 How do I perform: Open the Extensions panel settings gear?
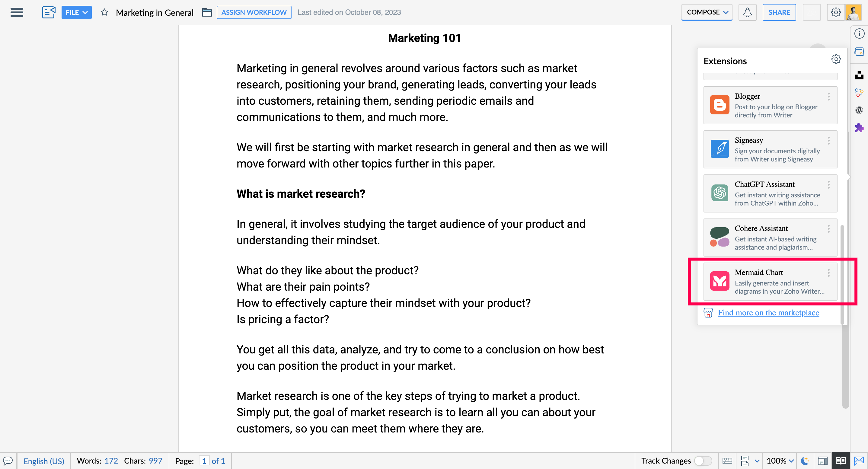pyautogui.click(x=836, y=59)
